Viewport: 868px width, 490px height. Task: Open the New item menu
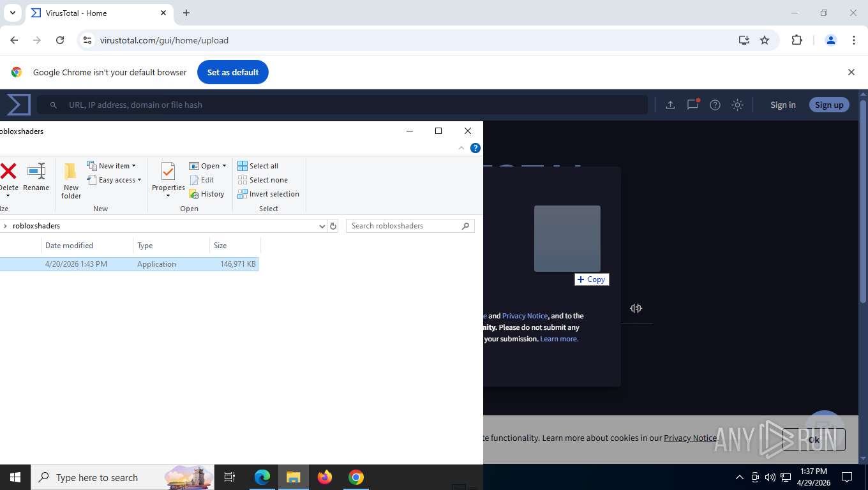click(x=111, y=166)
